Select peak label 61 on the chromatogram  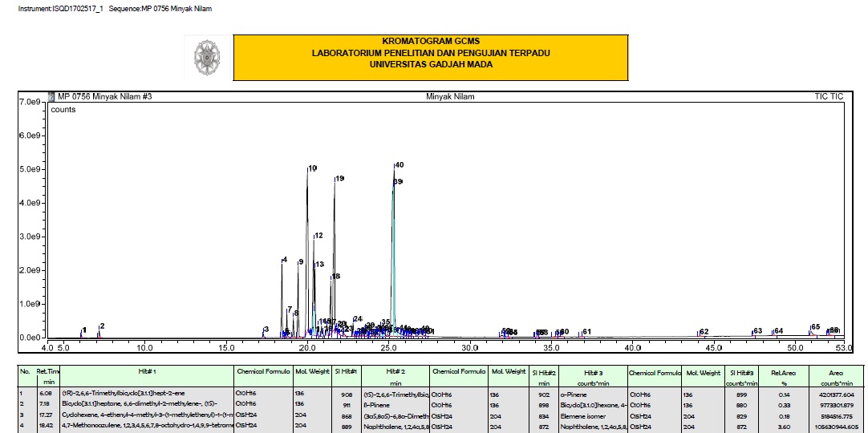point(586,331)
